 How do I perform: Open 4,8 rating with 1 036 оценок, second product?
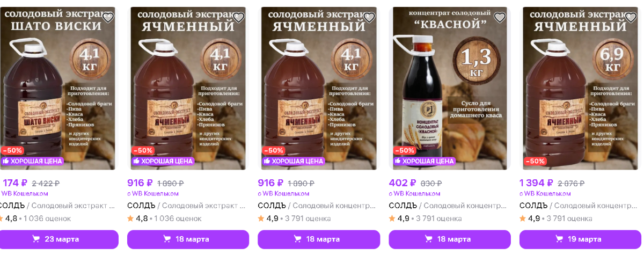[164, 218]
